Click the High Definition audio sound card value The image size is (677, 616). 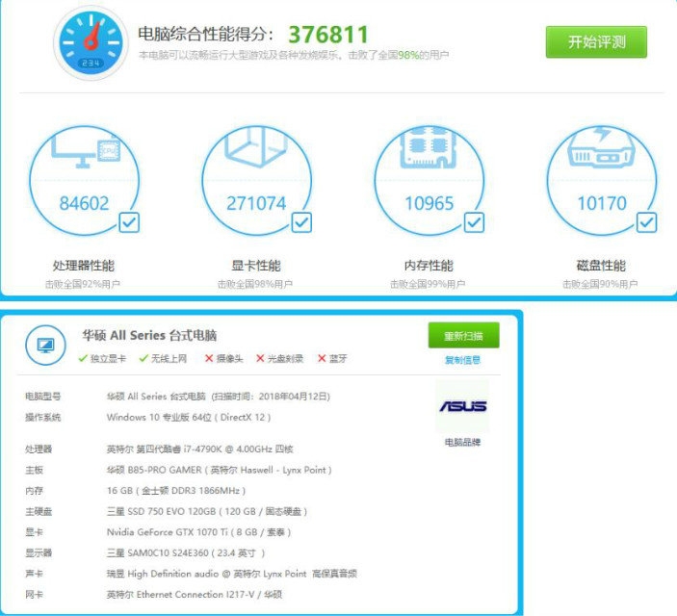(x=232, y=574)
